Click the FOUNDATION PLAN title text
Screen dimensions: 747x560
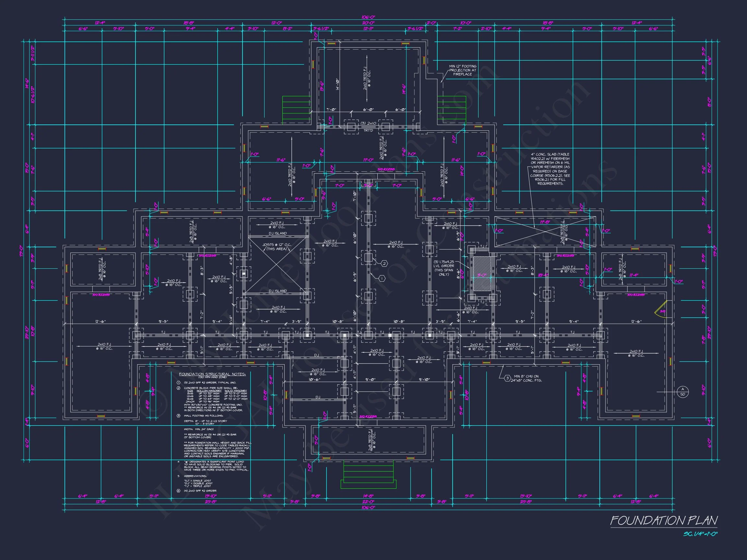664,520
